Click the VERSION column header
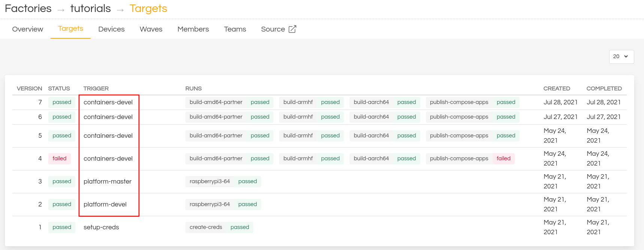Screen dimensions: 644x250 point(30,89)
